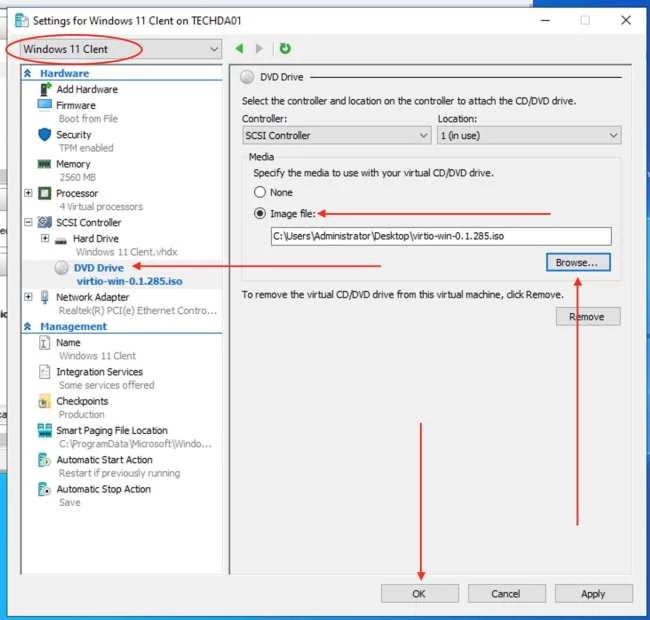Open the Controller dropdown
This screenshot has height=620, width=650.
[x=337, y=136]
